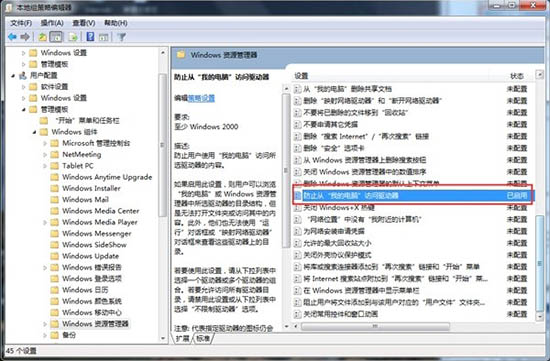Expand the NetMeeting tree node
The height and width of the screenshot is (361, 550).
coord(45,154)
